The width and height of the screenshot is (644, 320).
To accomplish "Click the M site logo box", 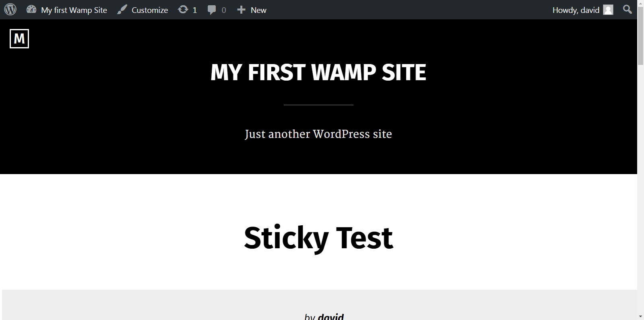I will pyautogui.click(x=19, y=39).
